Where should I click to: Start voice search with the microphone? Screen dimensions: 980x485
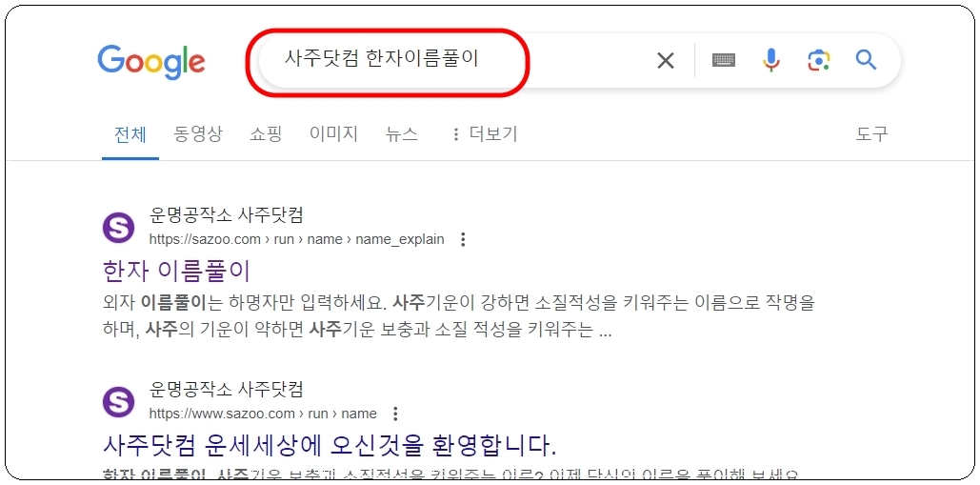(x=771, y=60)
